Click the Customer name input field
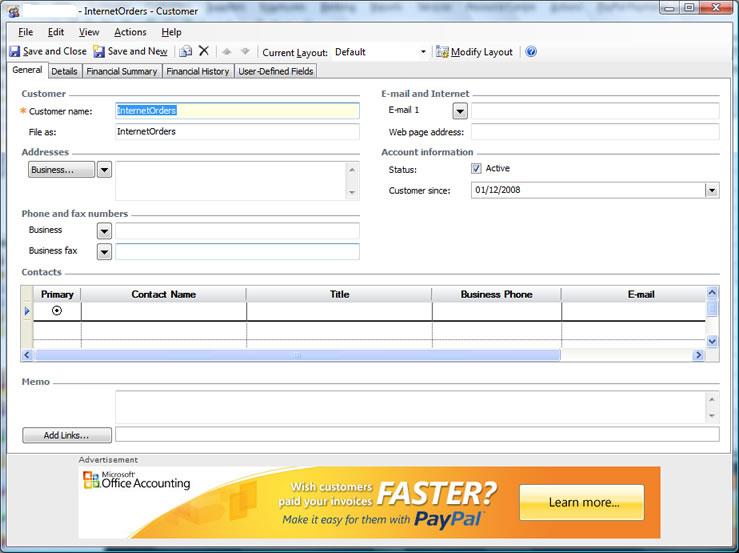The height and width of the screenshot is (553, 739). 238,111
